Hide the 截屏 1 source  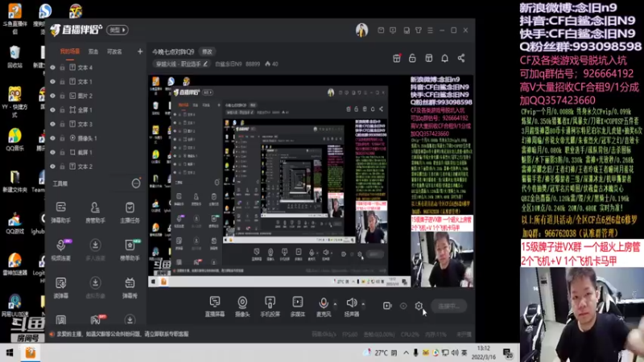click(x=52, y=152)
